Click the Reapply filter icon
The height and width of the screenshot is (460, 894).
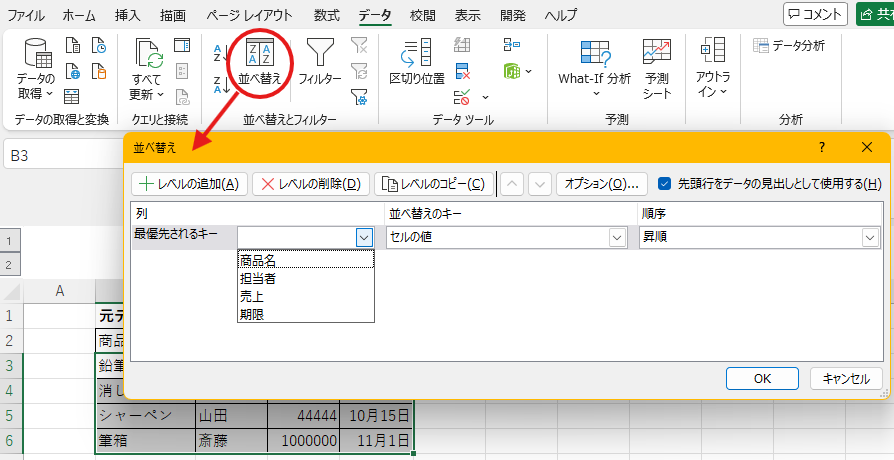click(x=359, y=71)
